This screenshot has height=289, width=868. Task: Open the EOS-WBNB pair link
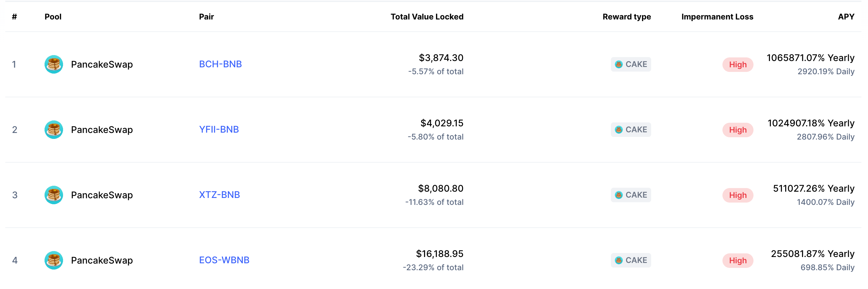[224, 260]
